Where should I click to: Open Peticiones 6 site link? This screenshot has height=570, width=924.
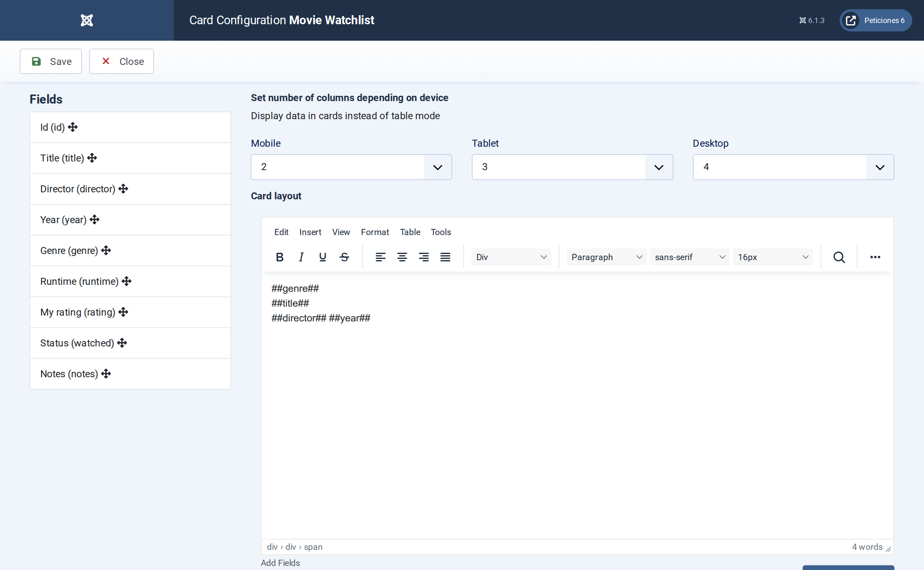[876, 20]
